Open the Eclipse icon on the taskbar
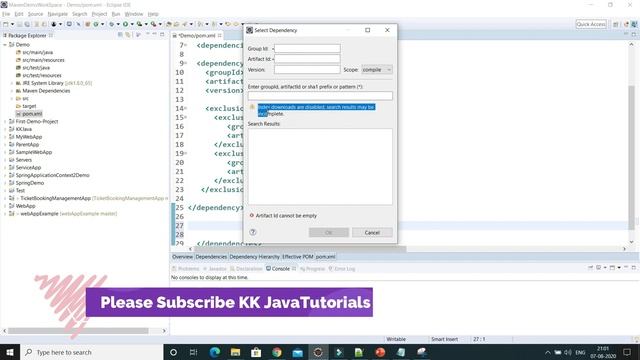 pos(318,352)
